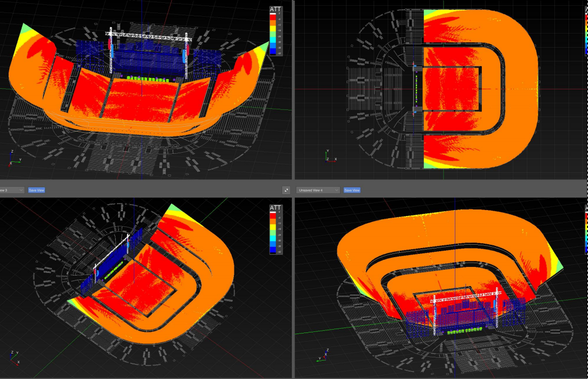Select the yellow band in the top-left ATT legend
The height and width of the screenshot is (379, 588).
273,30
